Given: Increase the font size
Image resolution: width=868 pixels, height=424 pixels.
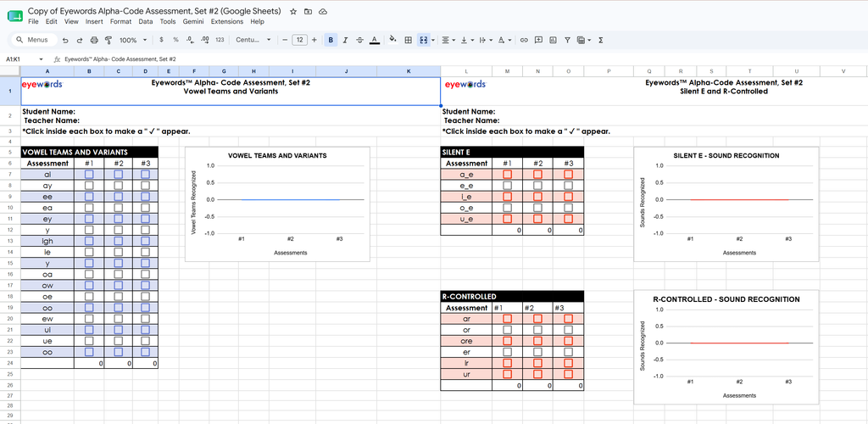Looking at the screenshot, I should pos(314,40).
